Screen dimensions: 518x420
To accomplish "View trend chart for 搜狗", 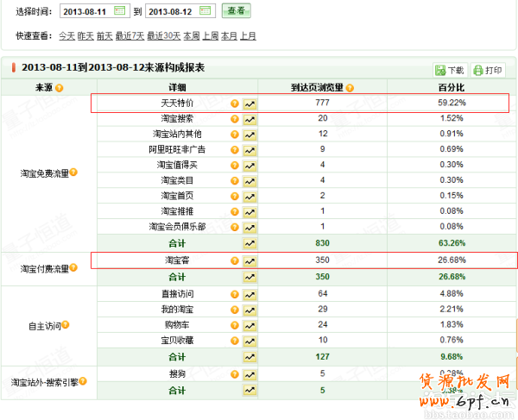I will [250, 375].
